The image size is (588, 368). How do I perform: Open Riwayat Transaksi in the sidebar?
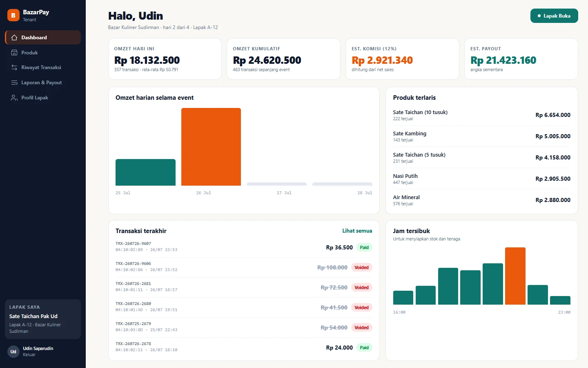[x=43, y=67]
